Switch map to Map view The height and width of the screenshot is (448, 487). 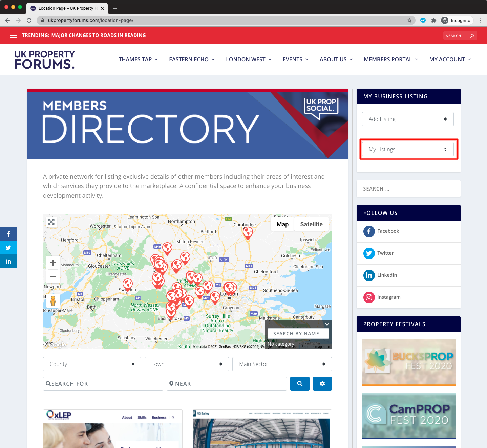click(282, 224)
